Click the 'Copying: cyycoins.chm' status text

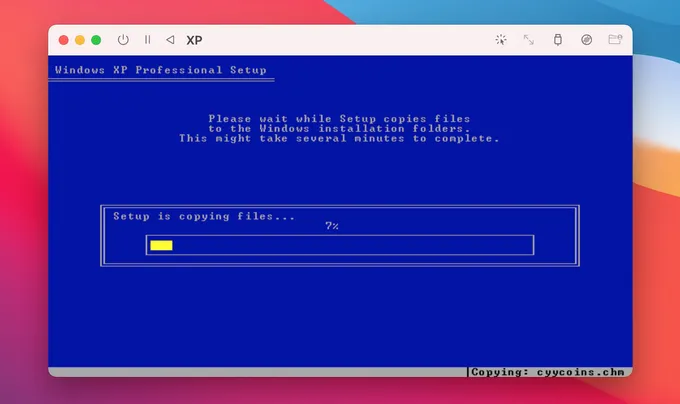548,372
